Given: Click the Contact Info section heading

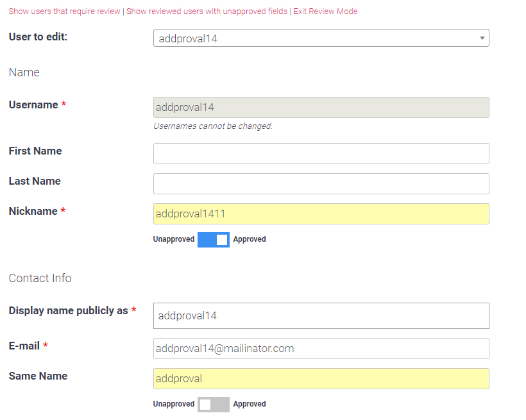Looking at the screenshot, I should pos(40,278).
